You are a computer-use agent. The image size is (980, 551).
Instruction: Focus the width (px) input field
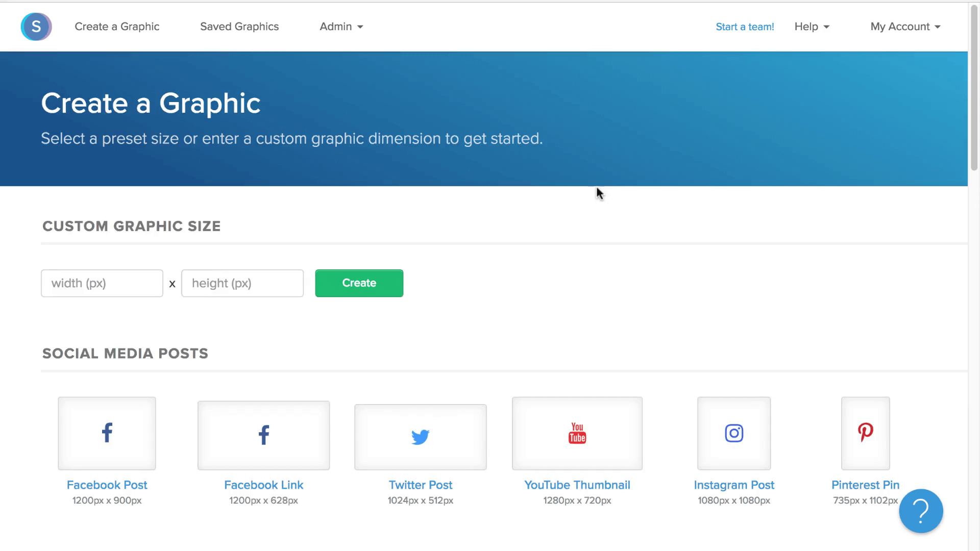point(102,283)
